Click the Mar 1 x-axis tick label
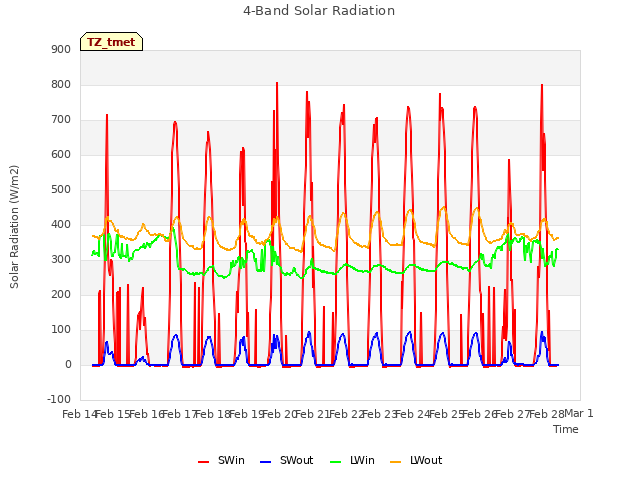This screenshot has width=640, height=480. 579,414
